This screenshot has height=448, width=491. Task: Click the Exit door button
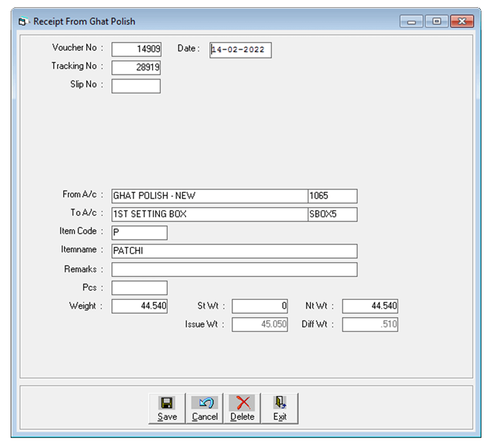(280, 409)
